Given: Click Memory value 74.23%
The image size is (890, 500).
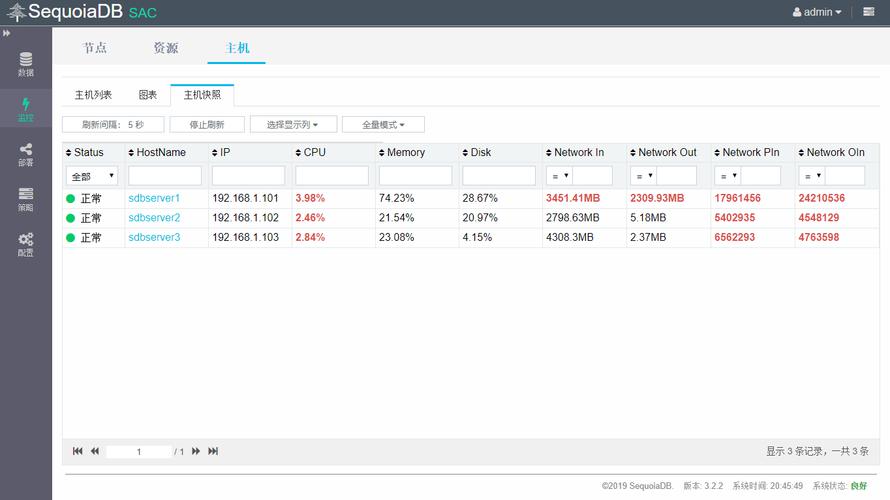Looking at the screenshot, I should point(396,198).
